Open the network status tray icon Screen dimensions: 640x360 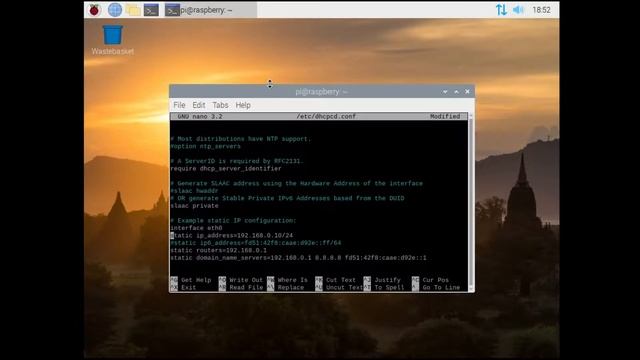501,10
